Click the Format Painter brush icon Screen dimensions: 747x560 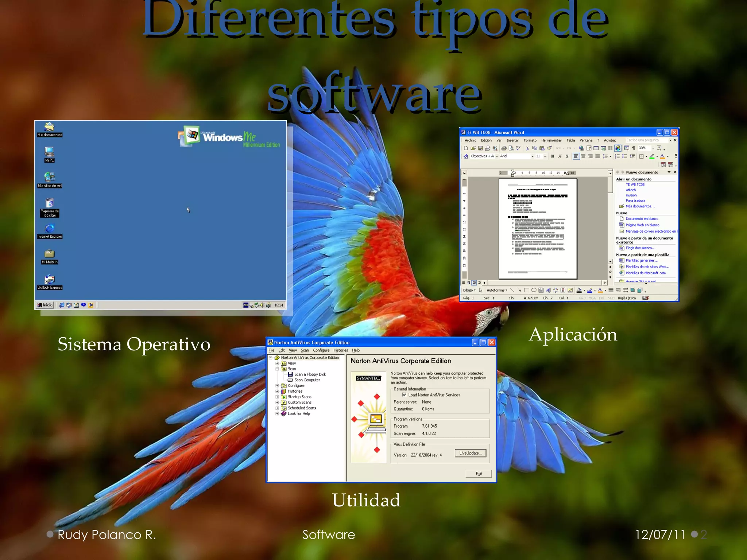[x=549, y=148]
